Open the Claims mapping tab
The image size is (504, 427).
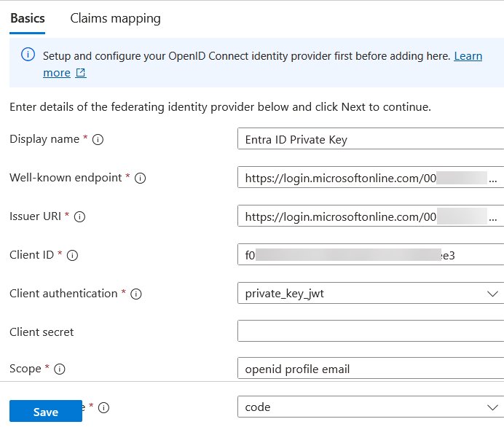[115, 18]
